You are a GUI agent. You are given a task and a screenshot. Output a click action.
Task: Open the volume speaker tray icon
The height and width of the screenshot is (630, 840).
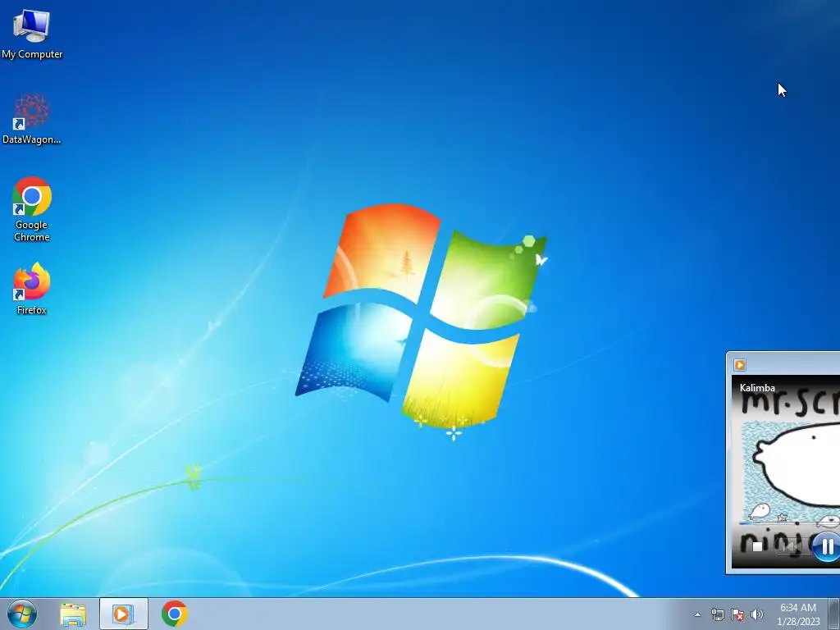(x=756, y=614)
